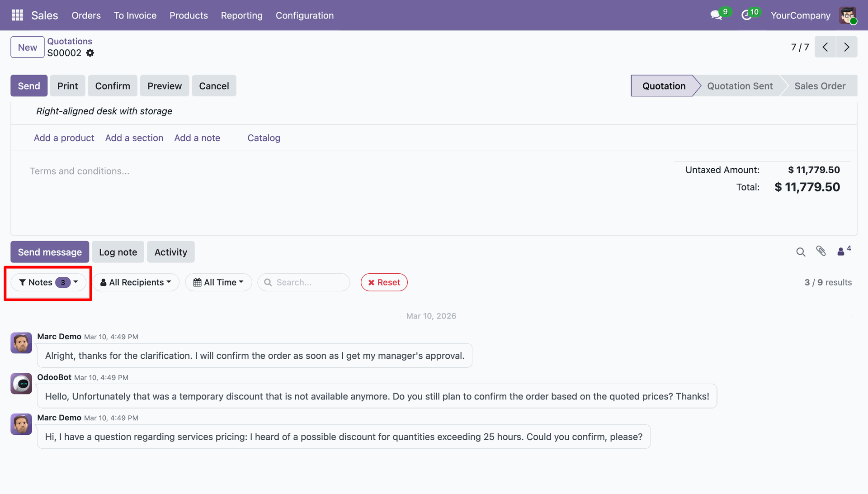Open the All Time date dropdown
The image size is (868, 494).
[218, 282]
